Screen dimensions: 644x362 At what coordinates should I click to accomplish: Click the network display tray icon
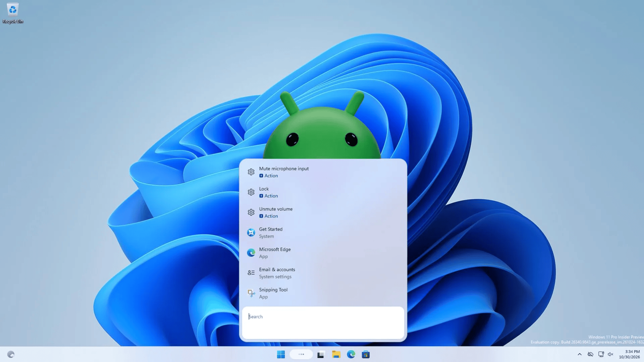click(x=601, y=354)
